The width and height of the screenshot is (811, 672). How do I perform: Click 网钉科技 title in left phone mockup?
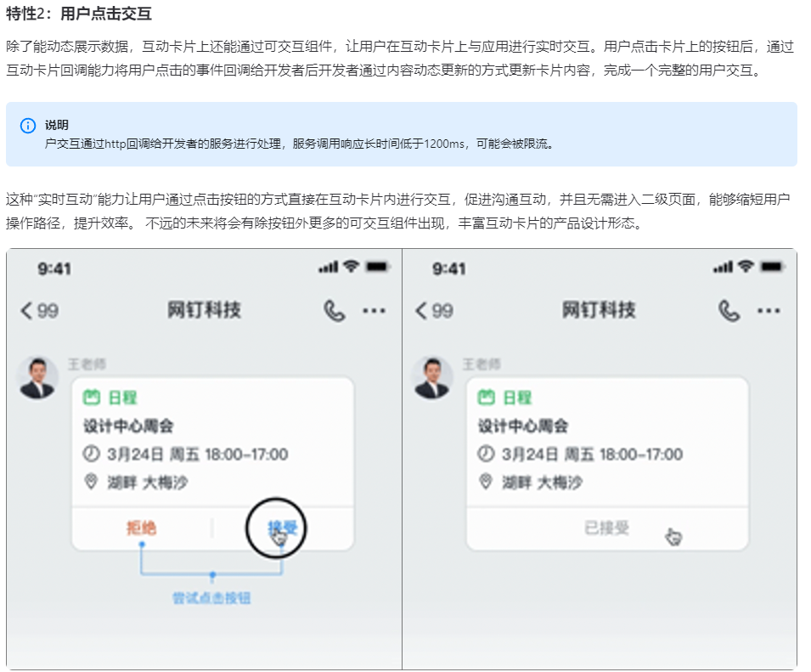click(x=205, y=310)
